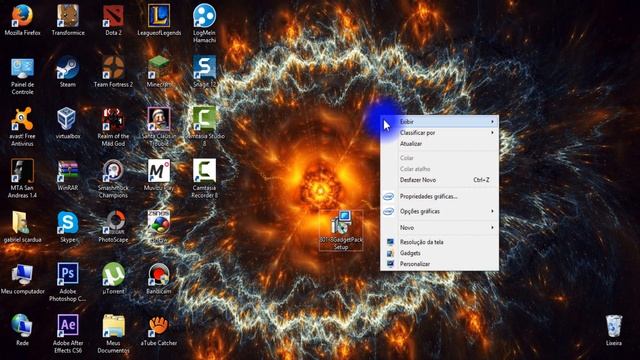Click the aTube Catcher shortcut
The height and width of the screenshot is (360, 640).
click(159, 326)
